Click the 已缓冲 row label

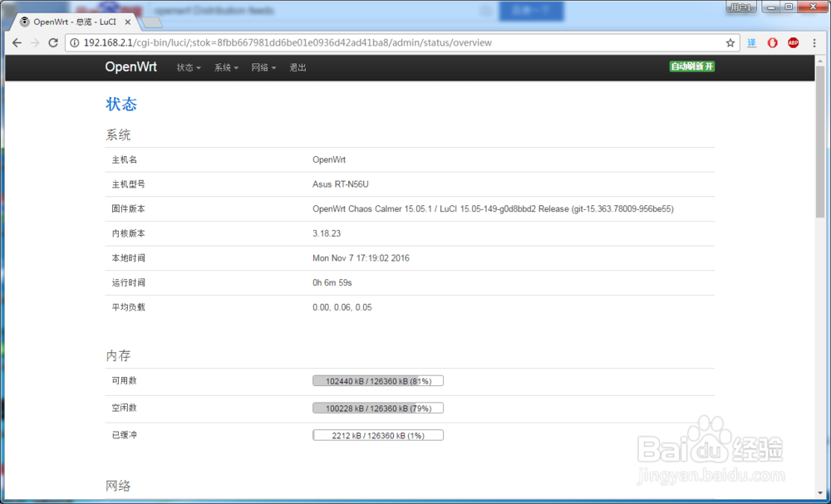coord(124,435)
